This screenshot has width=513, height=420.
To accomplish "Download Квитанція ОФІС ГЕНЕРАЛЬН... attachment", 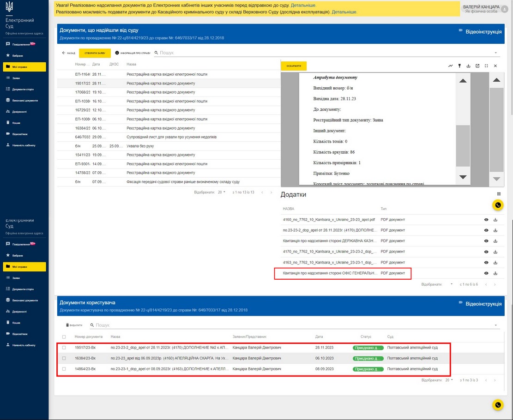I will [495, 273].
